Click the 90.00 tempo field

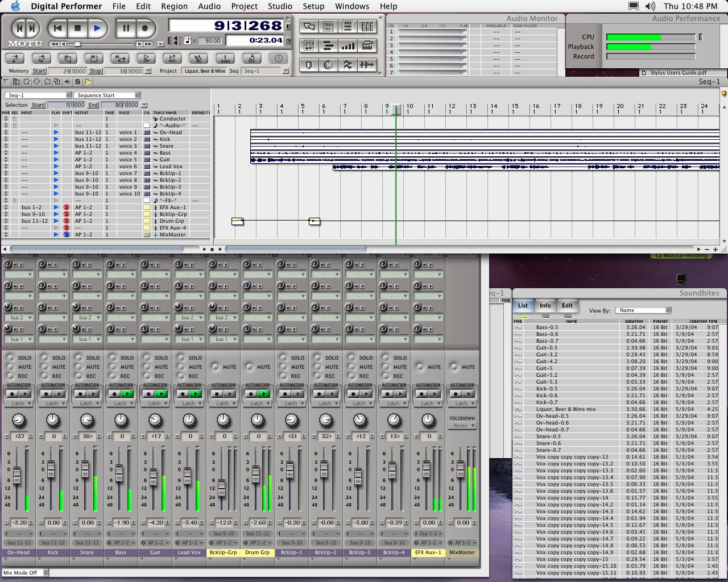[210, 41]
